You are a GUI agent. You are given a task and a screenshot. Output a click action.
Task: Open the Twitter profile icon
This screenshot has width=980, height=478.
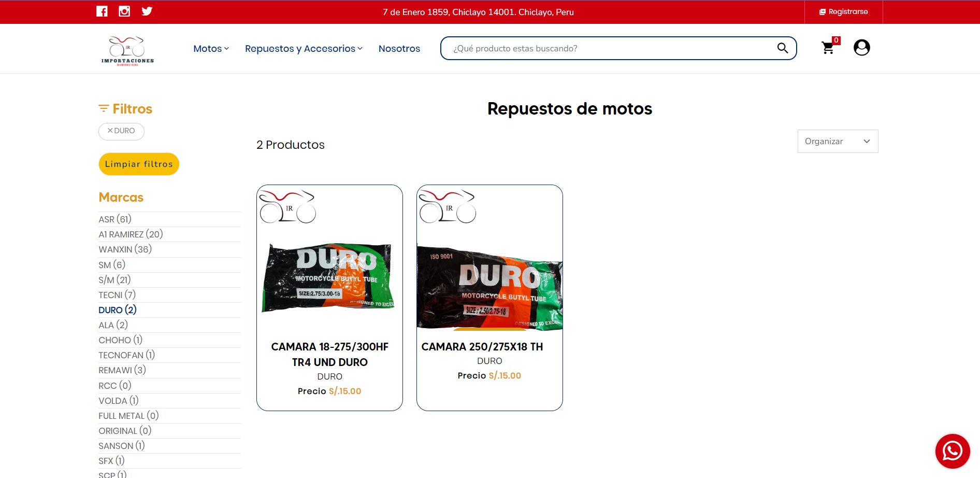click(x=147, y=11)
